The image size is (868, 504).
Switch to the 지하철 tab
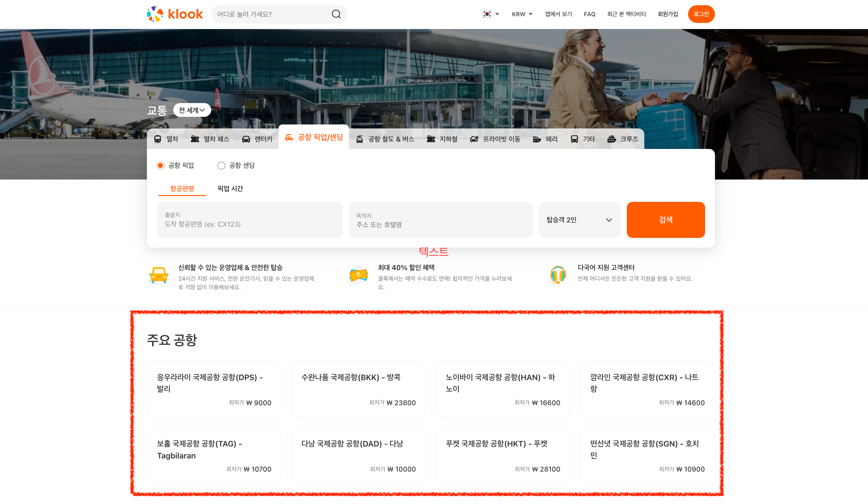click(442, 139)
